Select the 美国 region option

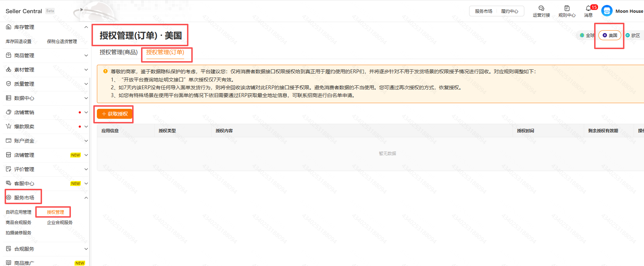tap(610, 35)
